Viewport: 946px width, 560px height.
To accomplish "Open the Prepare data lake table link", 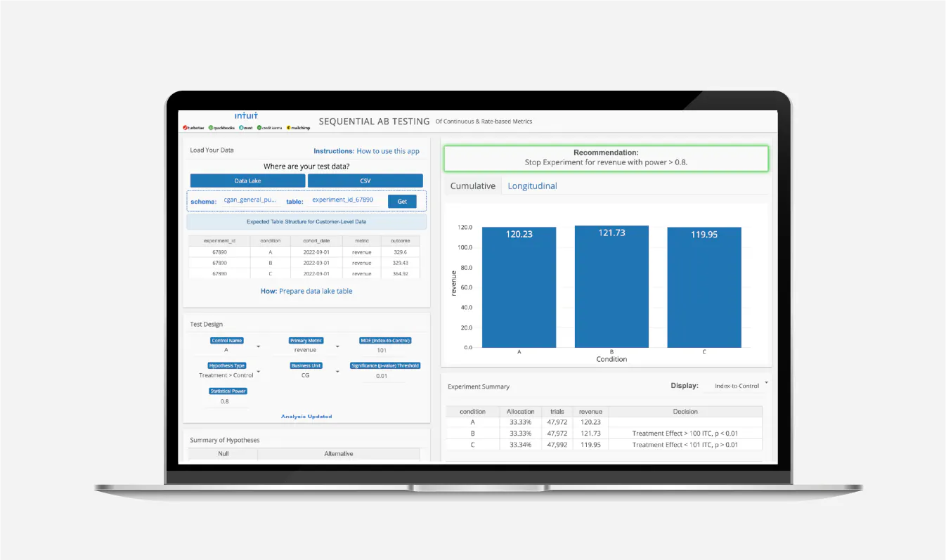I will coord(316,291).
